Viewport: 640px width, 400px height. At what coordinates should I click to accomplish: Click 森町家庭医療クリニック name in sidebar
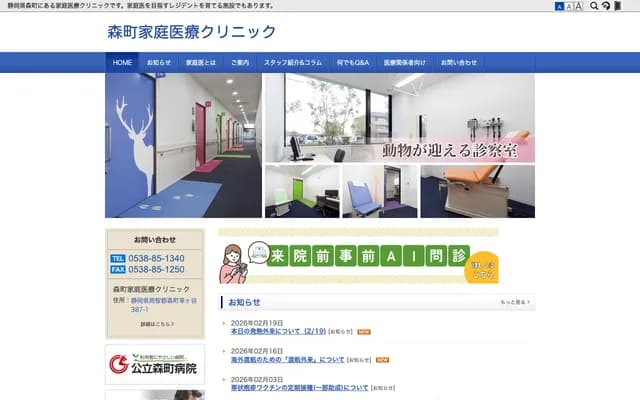pos(151,289)
